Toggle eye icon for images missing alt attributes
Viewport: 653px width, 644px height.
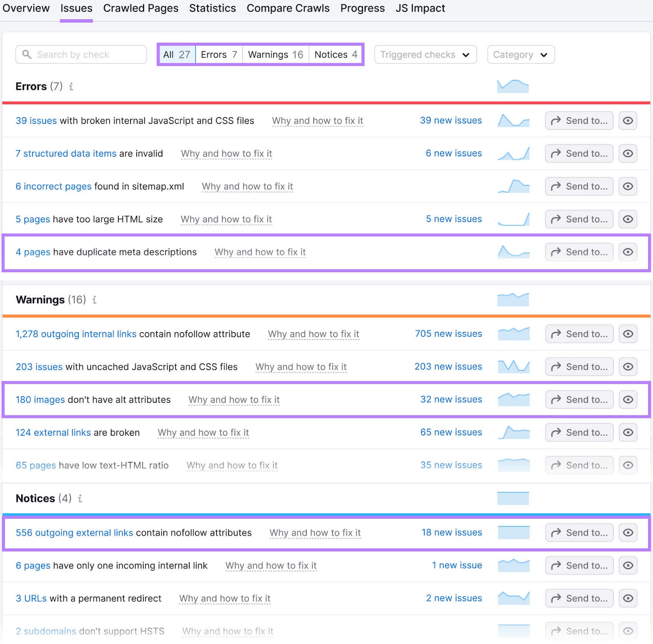pos(628,400)
